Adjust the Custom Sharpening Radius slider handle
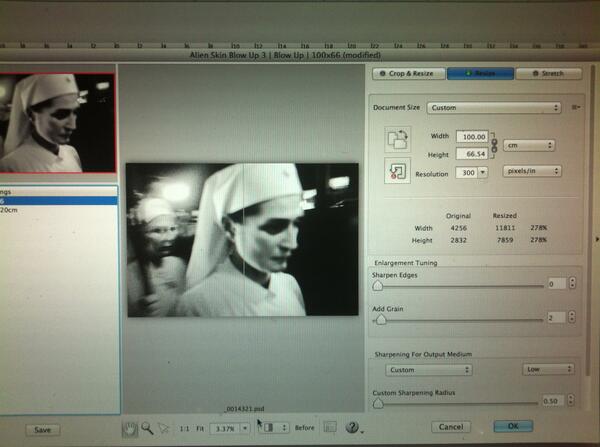The image size is (600, 447). coord(378,403)
